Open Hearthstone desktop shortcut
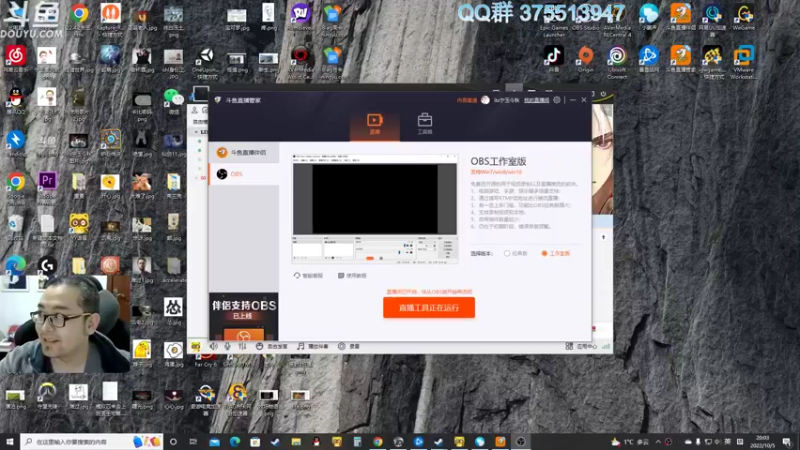Screen dimensions: 800x450 pyautogui.click(x=110, y=142)
